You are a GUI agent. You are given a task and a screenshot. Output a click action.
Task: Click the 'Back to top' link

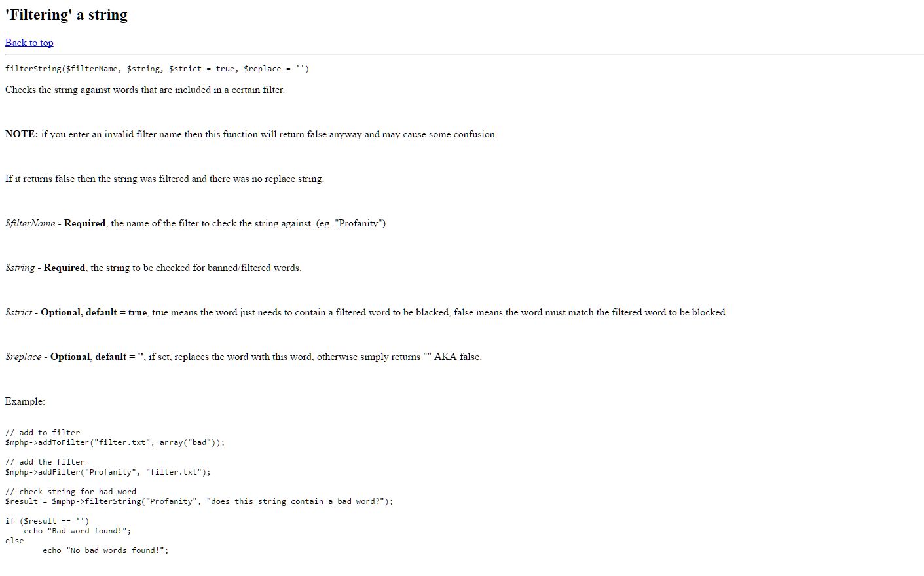(x=29, y=43)
